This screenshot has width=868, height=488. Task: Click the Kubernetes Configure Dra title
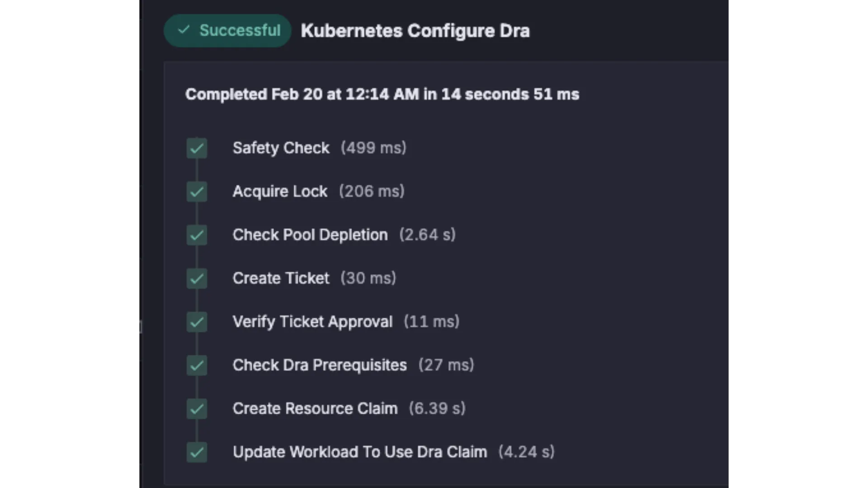[x=415, y=31]
